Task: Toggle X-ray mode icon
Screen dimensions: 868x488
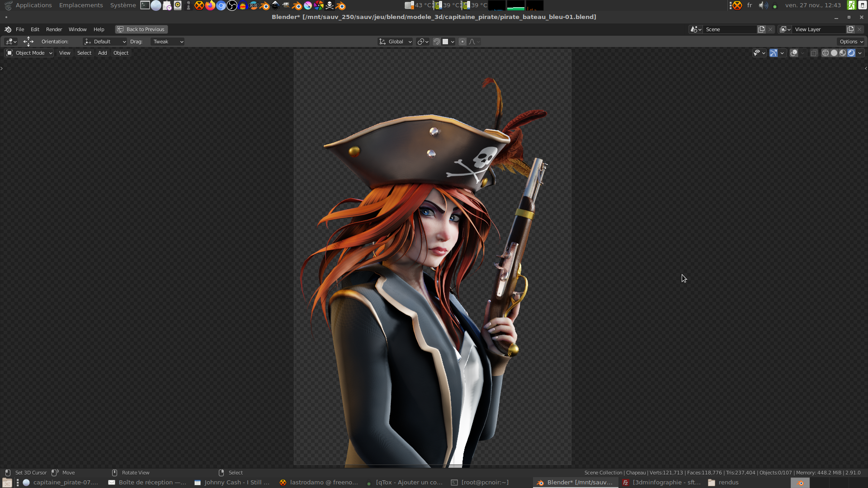Action: pos(814,53)
